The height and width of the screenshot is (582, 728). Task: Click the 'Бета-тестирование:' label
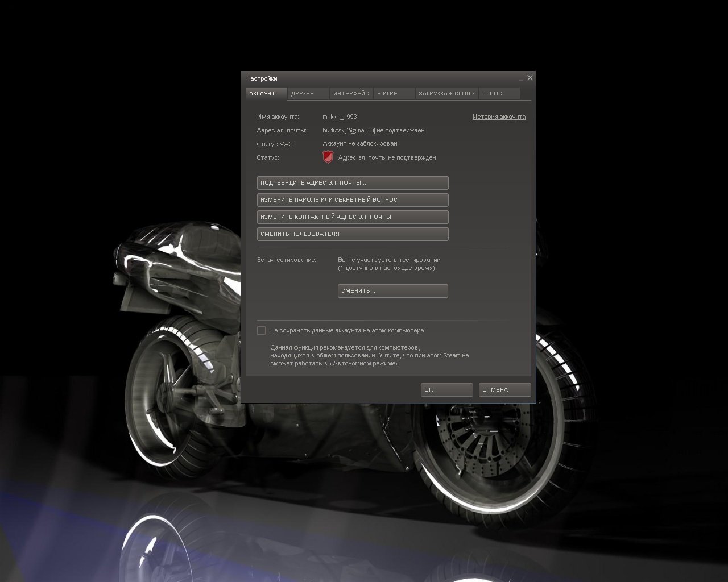[286, 260]
